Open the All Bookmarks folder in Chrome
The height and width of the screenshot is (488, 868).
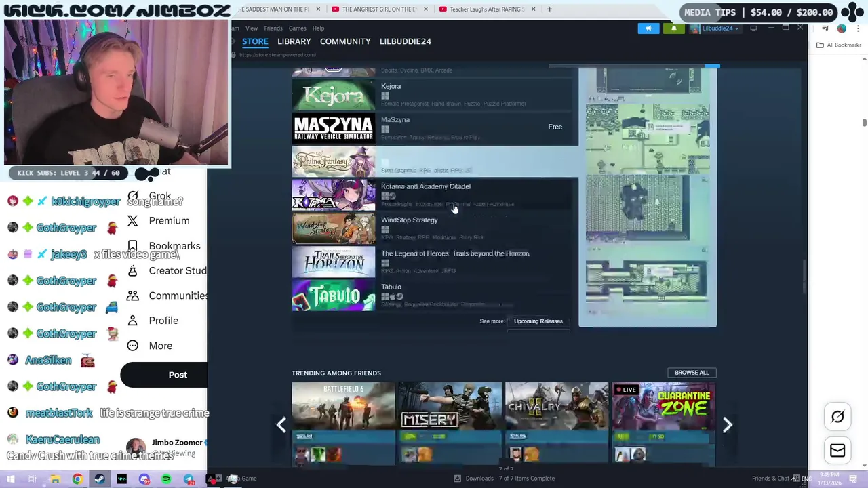[839, 45]
